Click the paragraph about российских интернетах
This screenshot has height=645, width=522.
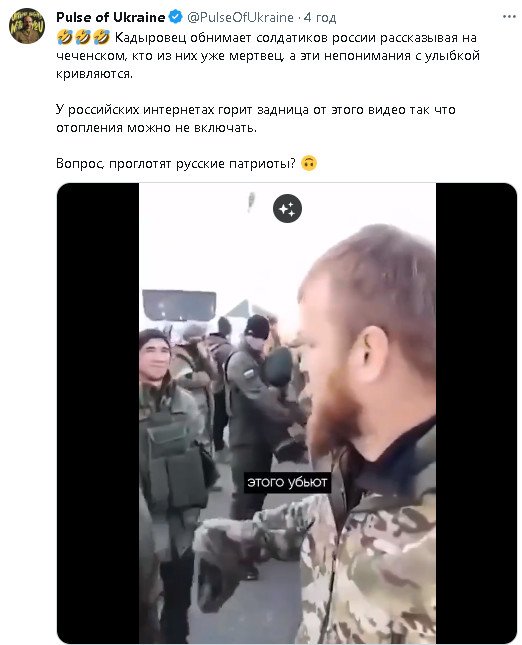256,118
